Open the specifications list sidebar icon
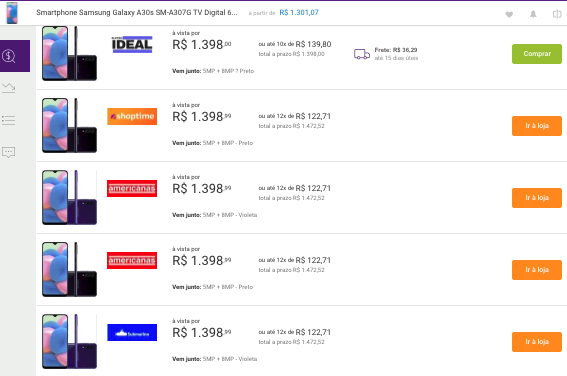This screenshot has width=567, height=376. pyautogui.click(x=8, y=120)
